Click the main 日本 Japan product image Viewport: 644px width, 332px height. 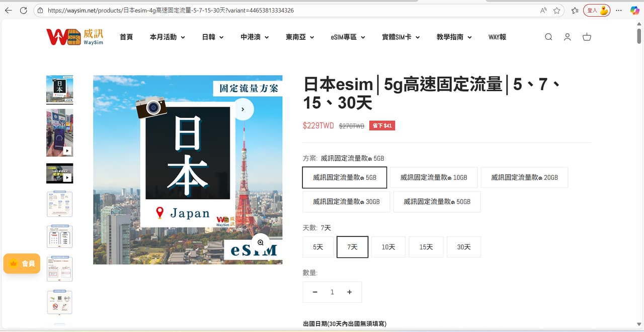pyautogui.click(x=188, y=170)
